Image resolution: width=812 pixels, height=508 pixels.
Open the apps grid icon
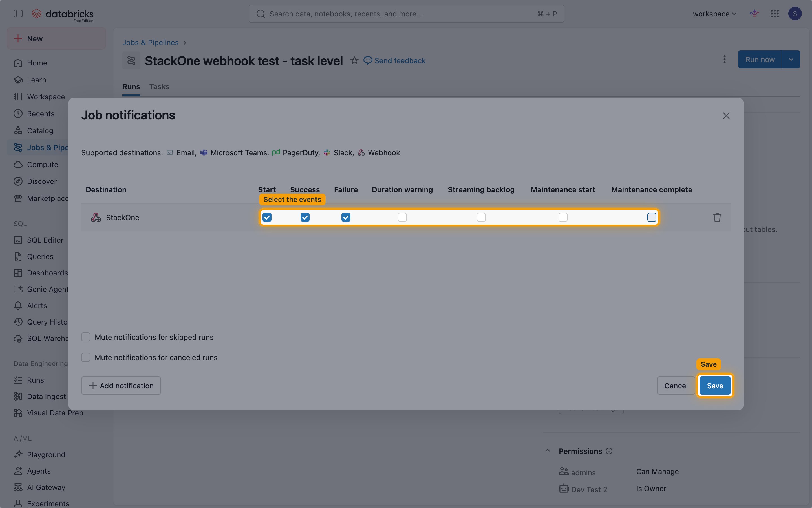[775, 14]
